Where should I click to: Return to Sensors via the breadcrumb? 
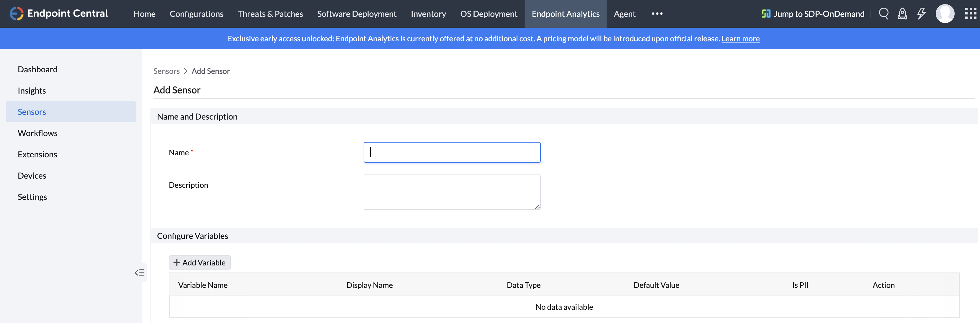(x=166, y=71)
